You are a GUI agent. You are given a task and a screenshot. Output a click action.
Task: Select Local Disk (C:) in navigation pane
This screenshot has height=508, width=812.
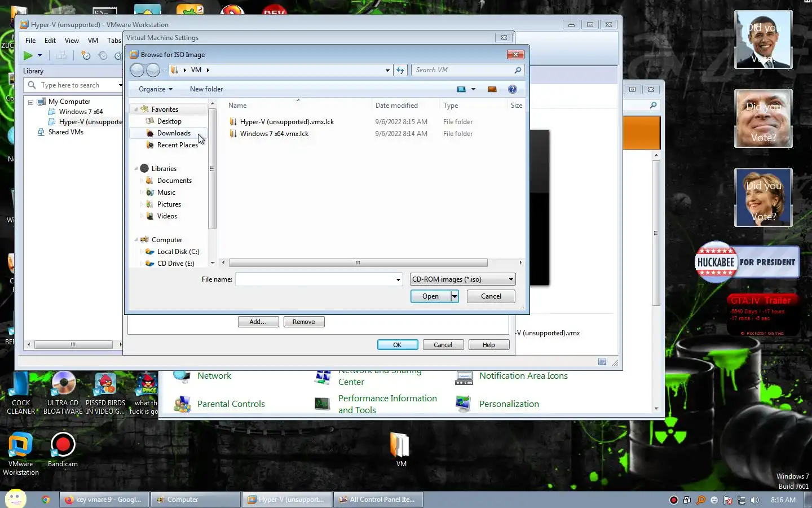[x=178, y=252]
